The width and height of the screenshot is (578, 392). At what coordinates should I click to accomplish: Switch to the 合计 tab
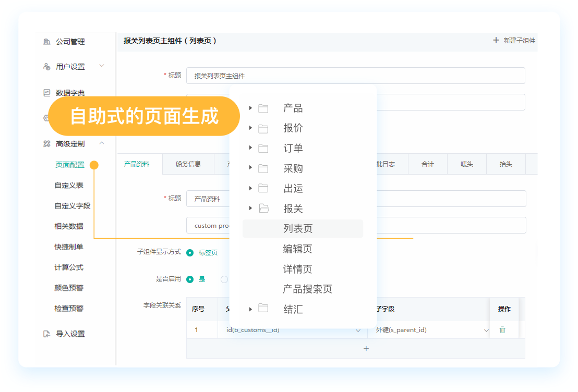tap(428, 164)
